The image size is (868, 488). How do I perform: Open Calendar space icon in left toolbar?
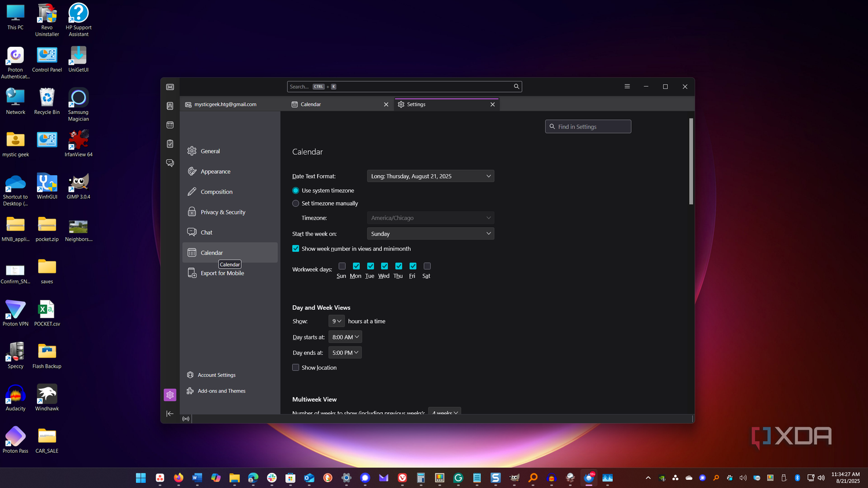(x=170, y=125)
